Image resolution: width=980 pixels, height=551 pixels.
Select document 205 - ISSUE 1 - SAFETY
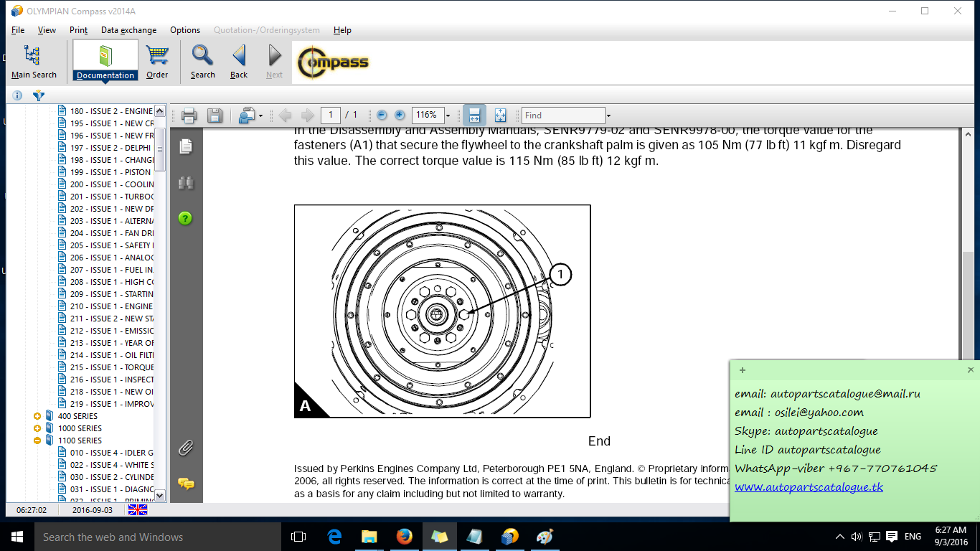(x=111, y=245)
